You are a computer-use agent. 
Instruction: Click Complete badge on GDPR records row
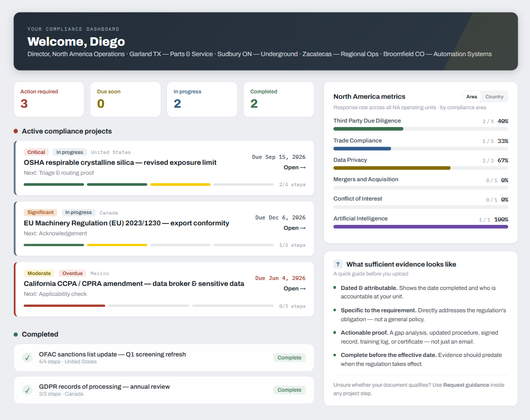[289, 390]
